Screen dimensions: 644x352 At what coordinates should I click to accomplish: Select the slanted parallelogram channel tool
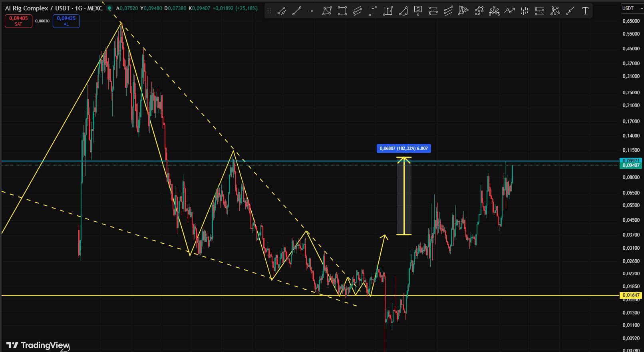point(358,11)
